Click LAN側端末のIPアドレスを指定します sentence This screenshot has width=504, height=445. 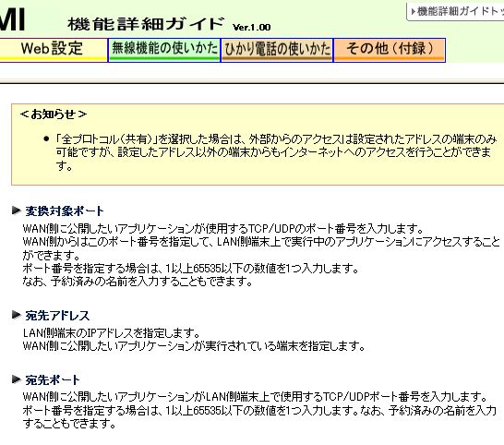tap(112, 332)
